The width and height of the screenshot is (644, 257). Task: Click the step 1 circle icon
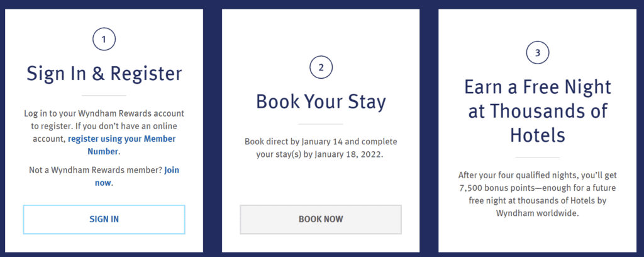(x=104, y=40)
